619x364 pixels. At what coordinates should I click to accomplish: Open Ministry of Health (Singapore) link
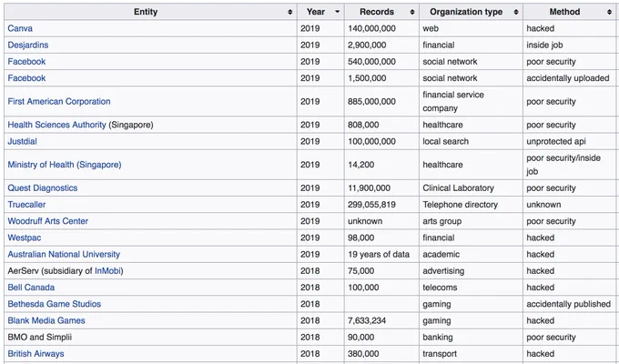pos(65,165)
